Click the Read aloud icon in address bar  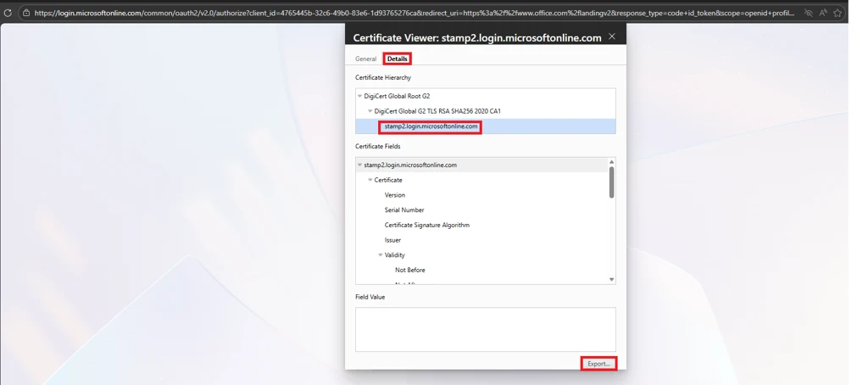click(823, 13)
